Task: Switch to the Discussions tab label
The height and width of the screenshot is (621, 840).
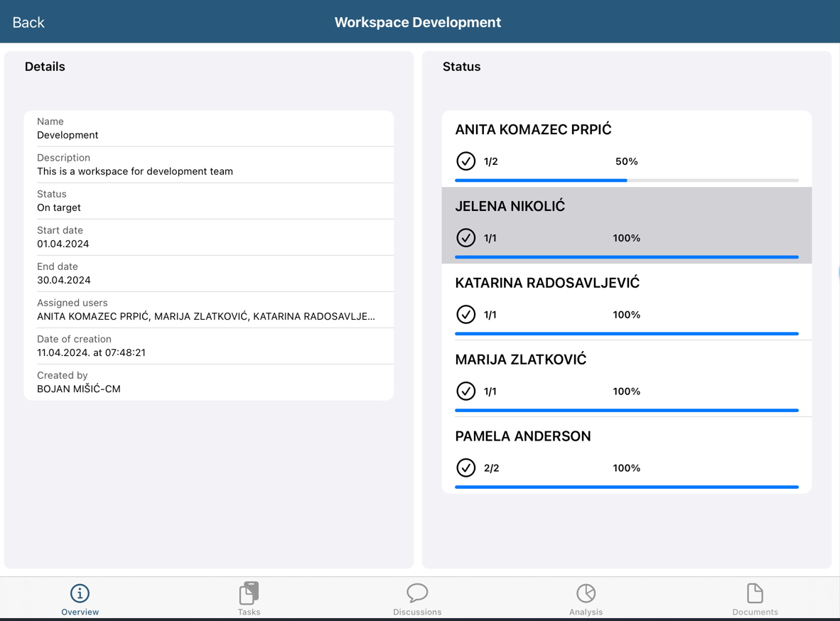Action: click(417, 612)
